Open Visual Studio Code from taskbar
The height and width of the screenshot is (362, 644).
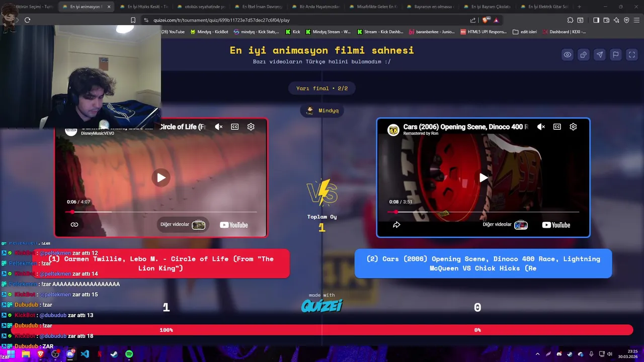[x=85, y=354]
